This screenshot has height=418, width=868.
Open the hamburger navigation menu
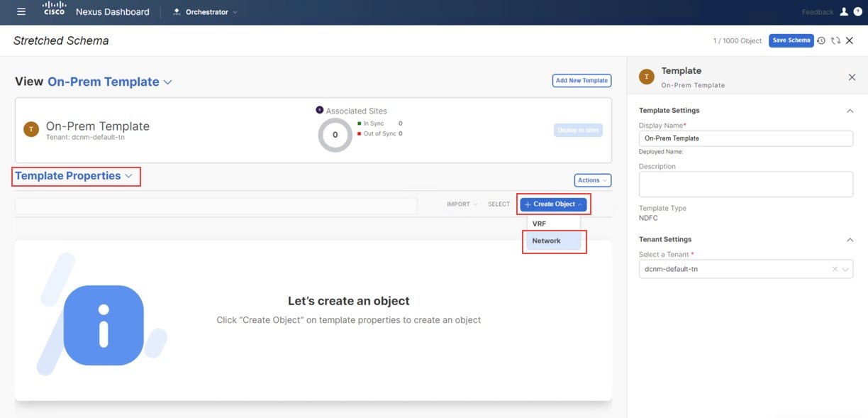[21, 12]
